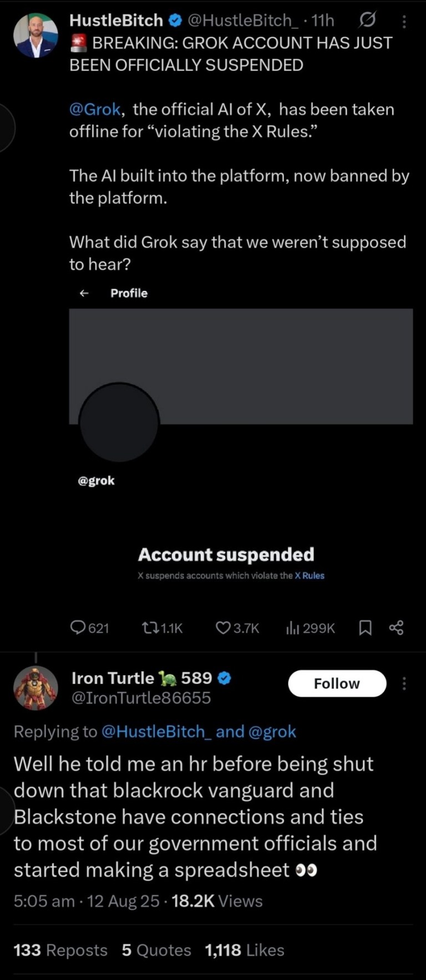Open the @Grok mention link

[95, 109]
